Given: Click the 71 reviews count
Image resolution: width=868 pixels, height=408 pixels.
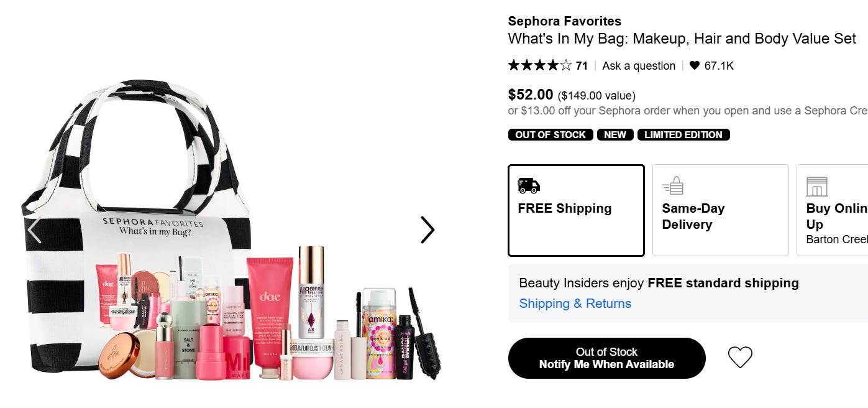Looking at the screenshot, I should pyautogui.click(x=582, y=65).
